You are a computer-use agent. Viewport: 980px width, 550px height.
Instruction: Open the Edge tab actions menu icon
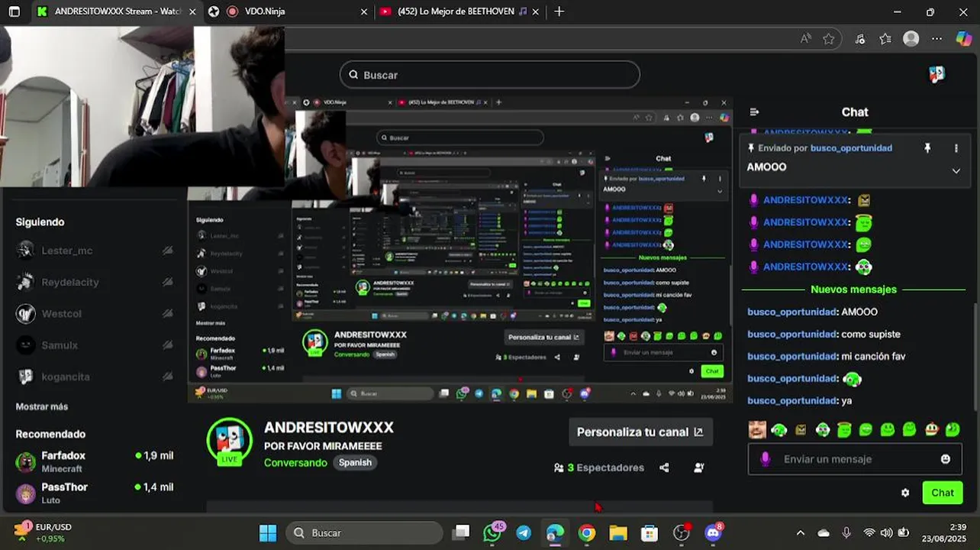click(x=14, y=11)
